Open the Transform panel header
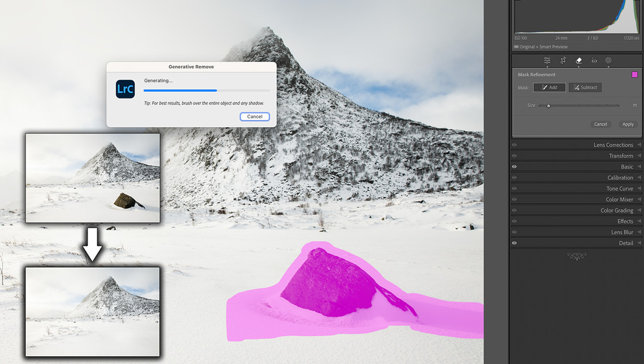Viewport: 644px width, 364px height. tap(620, 156)
